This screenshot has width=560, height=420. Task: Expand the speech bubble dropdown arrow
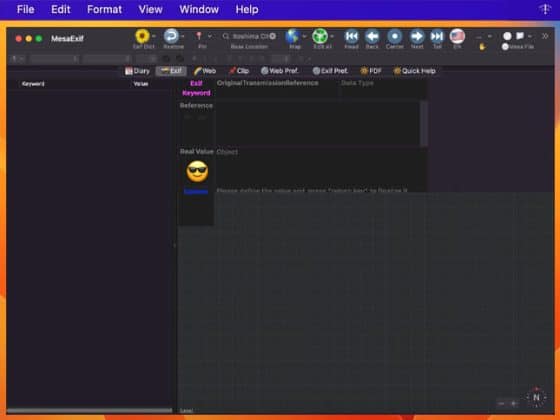(530, 36)
